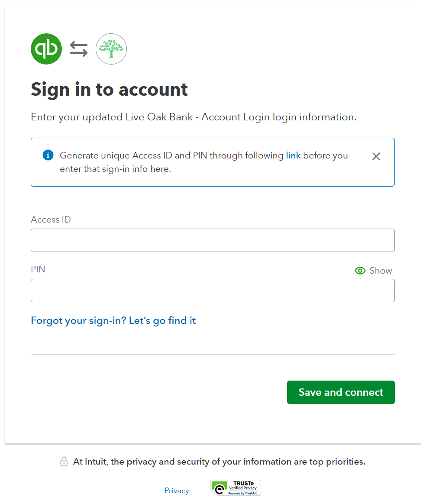Toggle 'Show' to reveal the PIN
Screen dimensions: 426x504
click(x=381, y=270)
